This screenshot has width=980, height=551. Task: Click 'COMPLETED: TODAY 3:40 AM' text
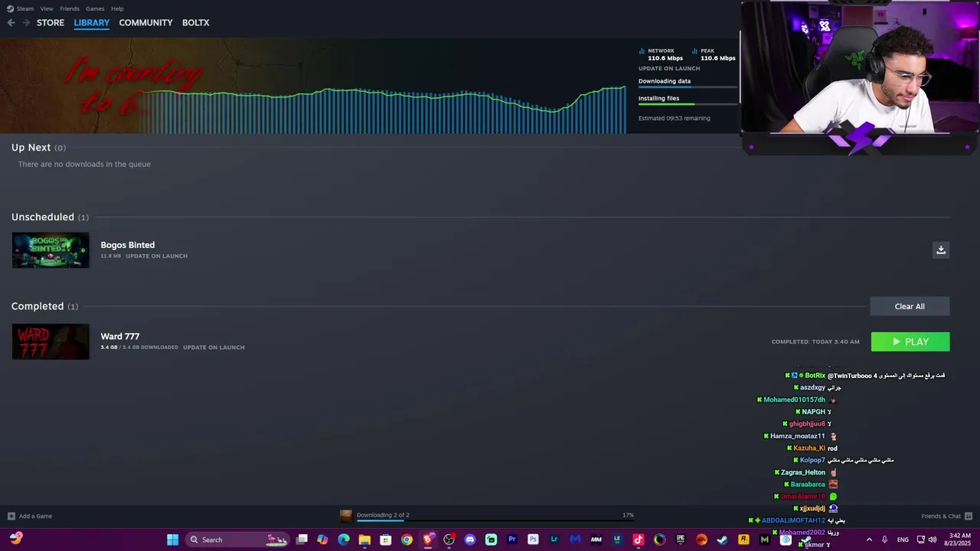pyautogui.click(x=815, y=342)
